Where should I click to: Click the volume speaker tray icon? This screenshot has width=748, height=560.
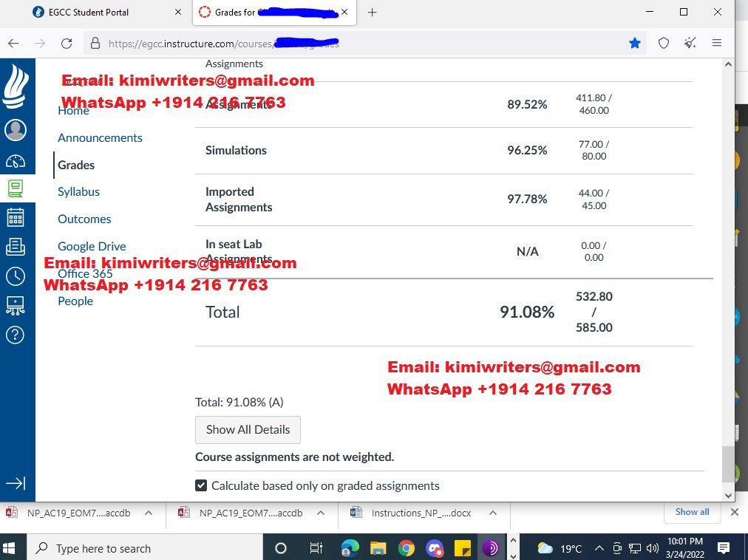[652, 548]
